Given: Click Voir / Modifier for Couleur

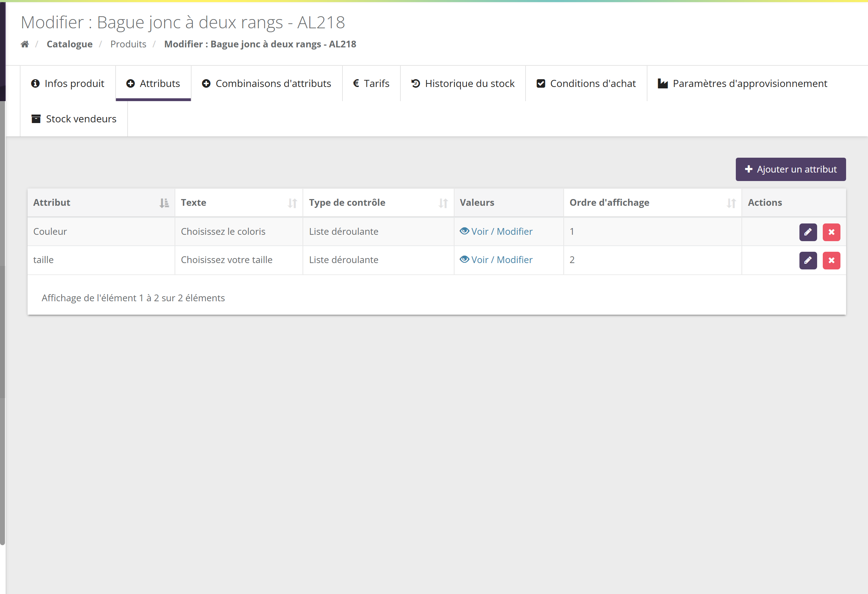Looking at the screenshot, I should (496, 231).
